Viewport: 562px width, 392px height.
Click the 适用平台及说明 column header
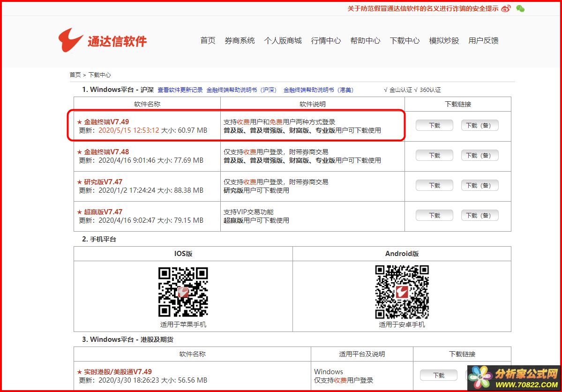click(362, 354)
